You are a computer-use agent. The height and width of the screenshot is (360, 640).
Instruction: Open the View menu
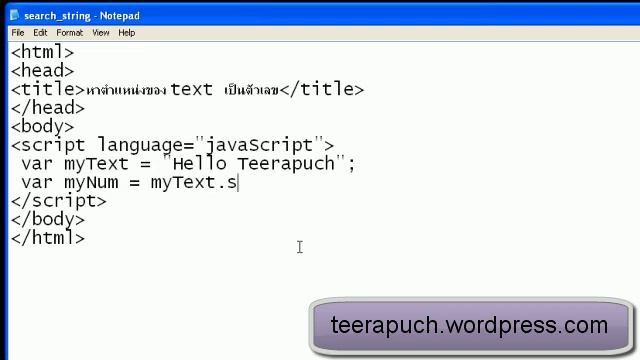click(x=100, y=33)
